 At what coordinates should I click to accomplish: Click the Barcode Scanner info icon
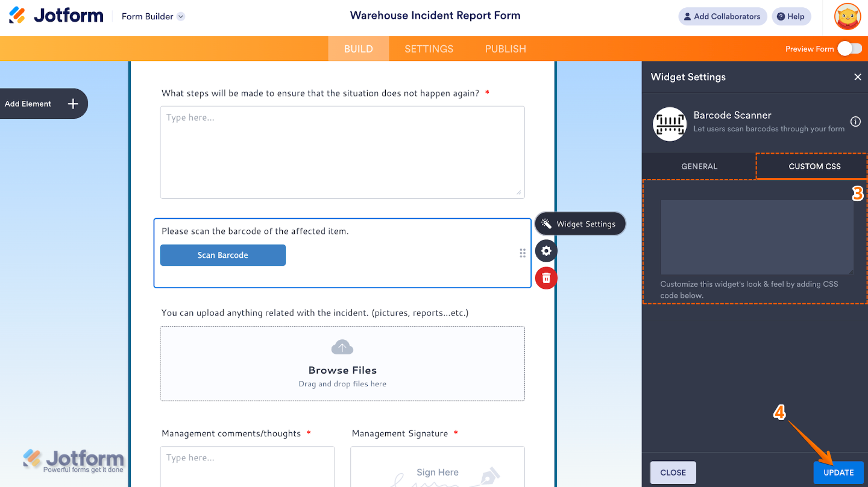(x=855, y=122)
